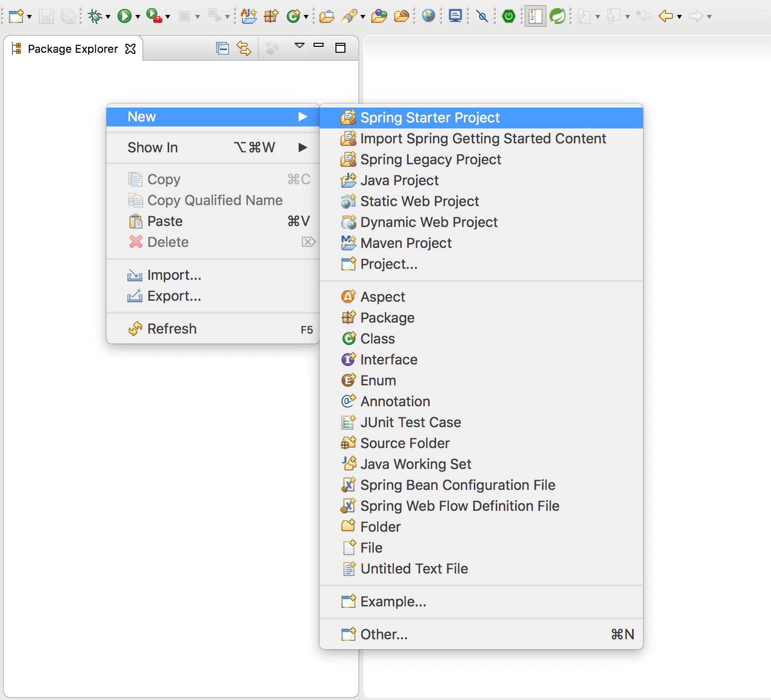Screen dimensions: 771x700
Task: Select Enum from New submenu
Action: [481, 380]
